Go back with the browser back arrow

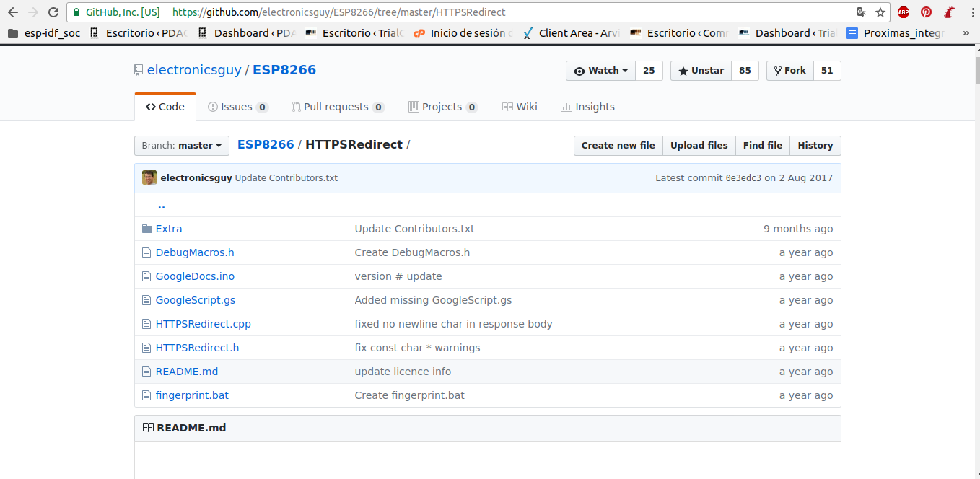click(12, 12)
